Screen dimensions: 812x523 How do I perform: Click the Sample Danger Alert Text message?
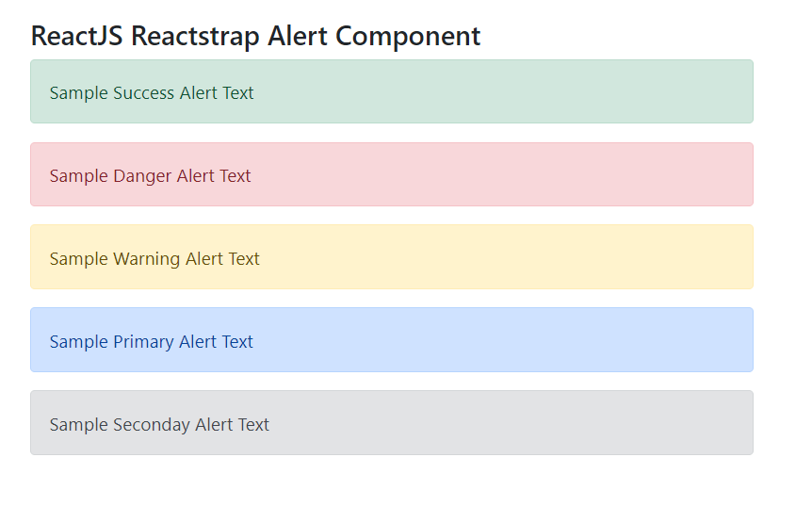pyautogui.click(x=150, y=175)
